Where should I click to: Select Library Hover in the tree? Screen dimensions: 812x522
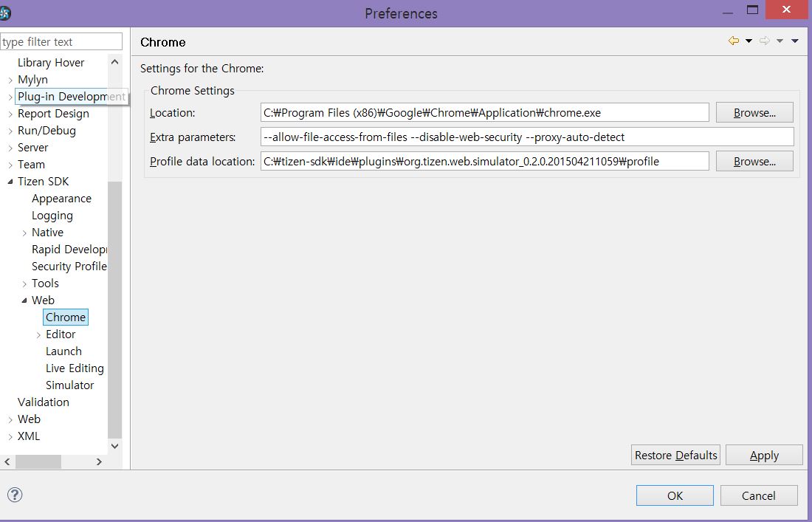(x=51, y=63)
